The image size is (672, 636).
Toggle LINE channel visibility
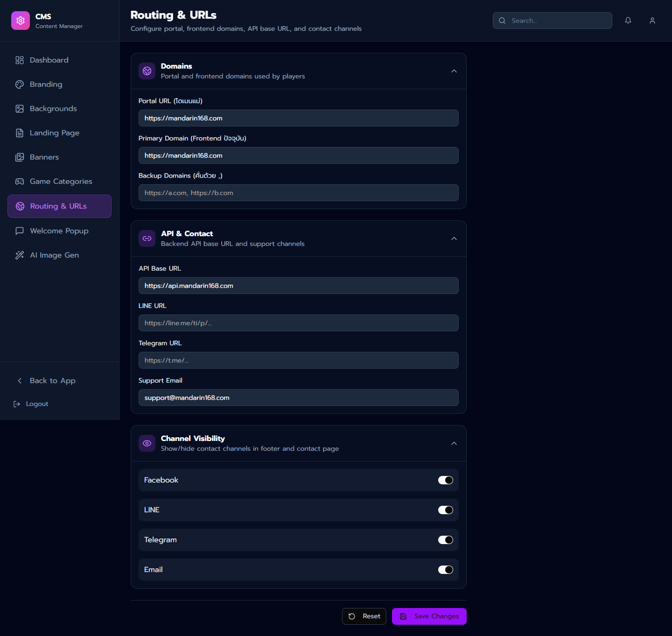click(446, 510)
